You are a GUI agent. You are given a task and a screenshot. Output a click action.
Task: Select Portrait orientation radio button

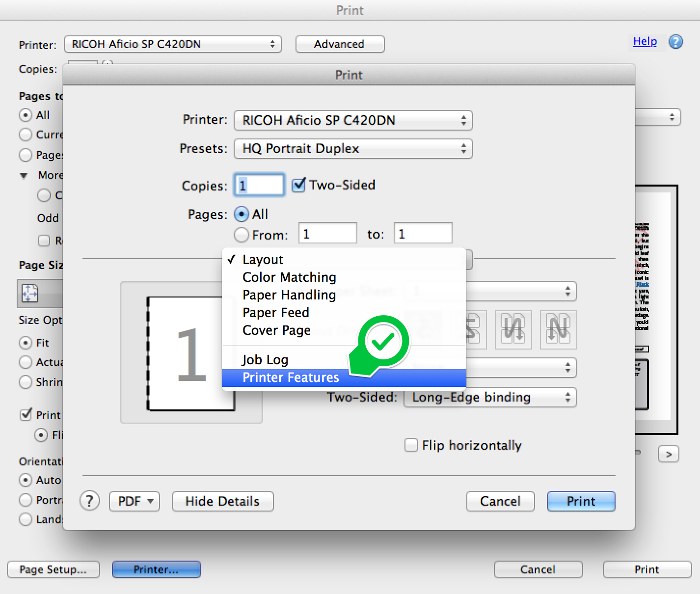(26, 500)
